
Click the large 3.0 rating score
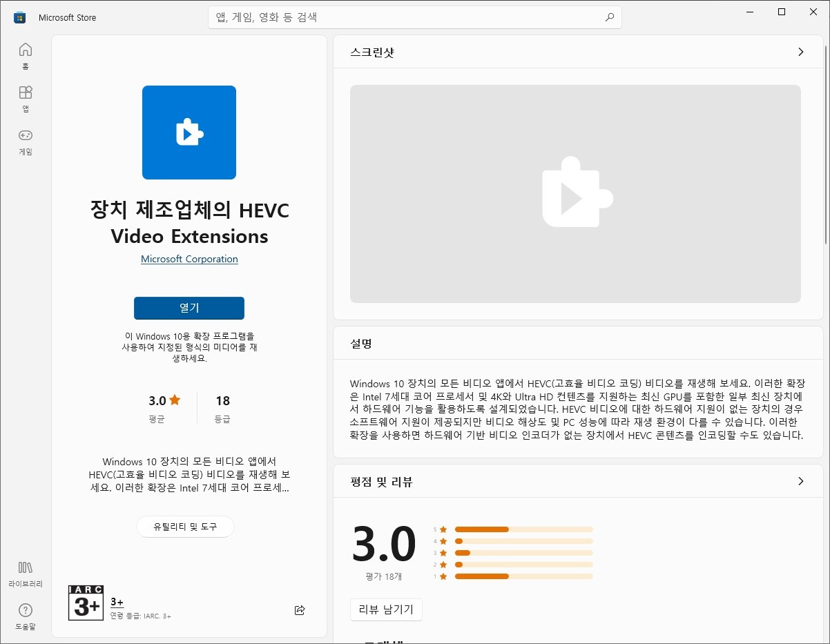(x=384, y=544)
